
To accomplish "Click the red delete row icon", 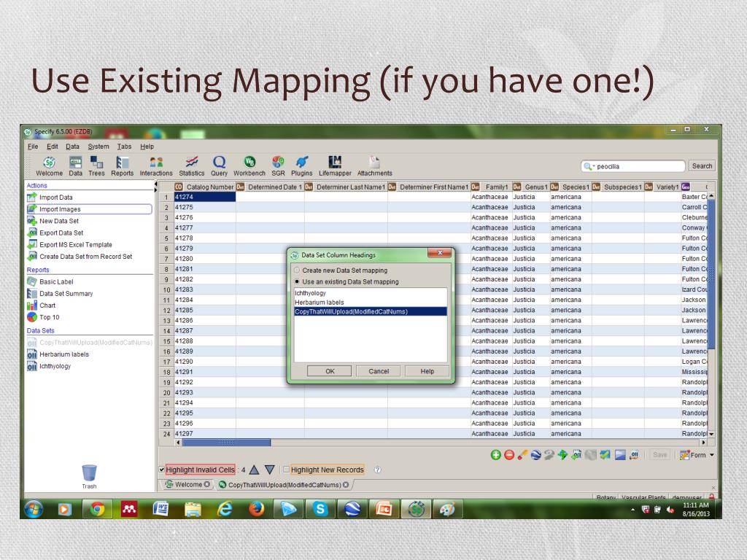I will tap(509, 455).
